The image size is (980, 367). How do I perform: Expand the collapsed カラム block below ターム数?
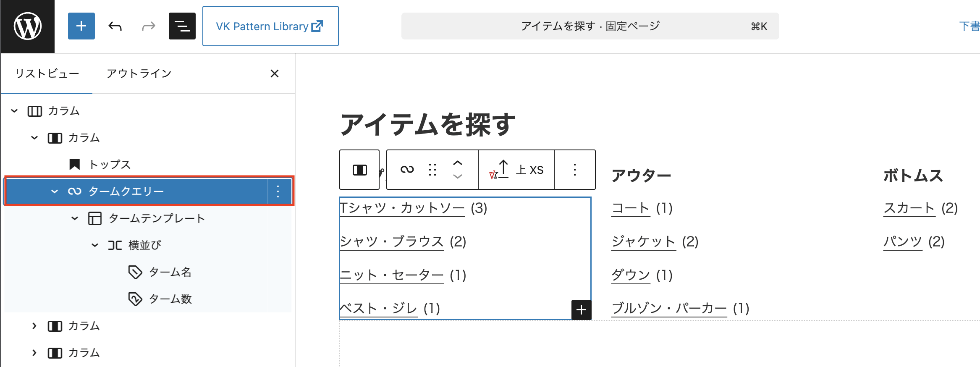click(34, 326)
